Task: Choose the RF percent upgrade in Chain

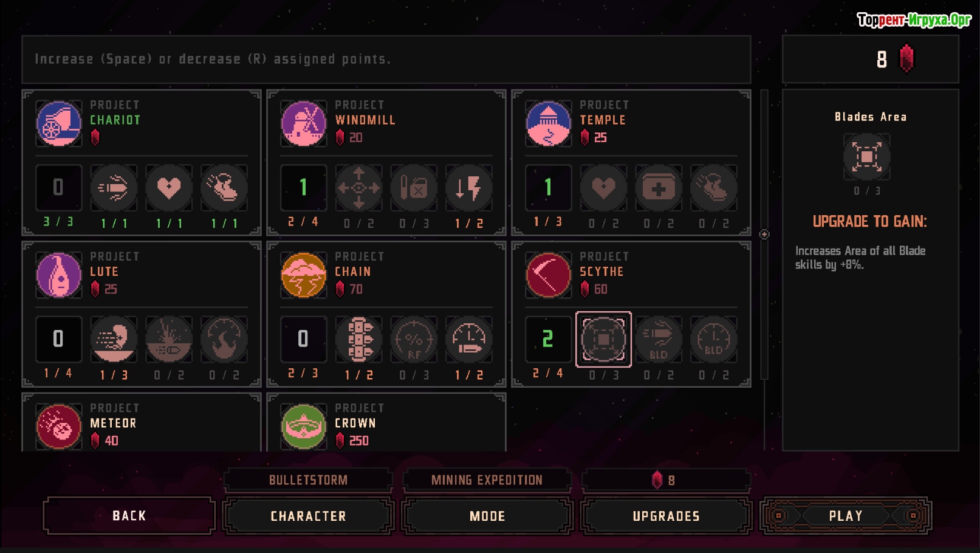Action: (x=414, y=339)
